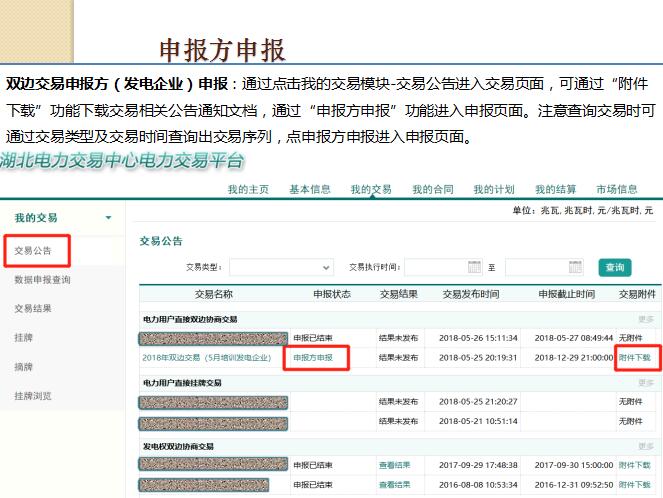Open 交易结果 in the left menu

(34, 309)
